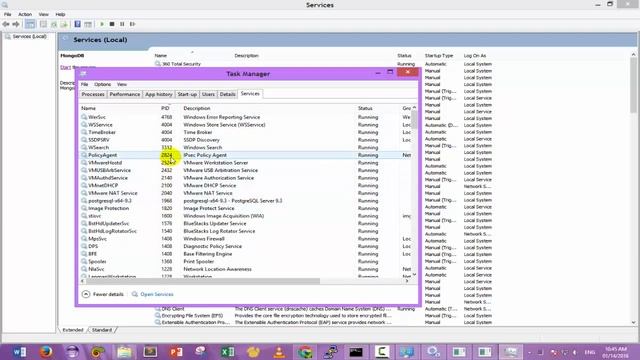Click Task Manager horizontal scrollbar thumb
The width and height of the screenshot is (640, 360).
pos(203,281)
